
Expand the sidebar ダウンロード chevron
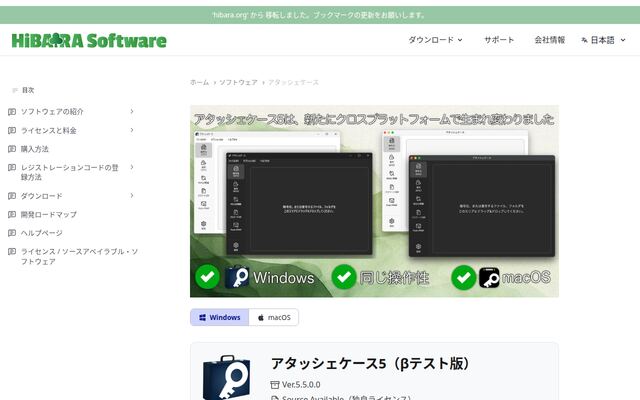coord(132,196)
